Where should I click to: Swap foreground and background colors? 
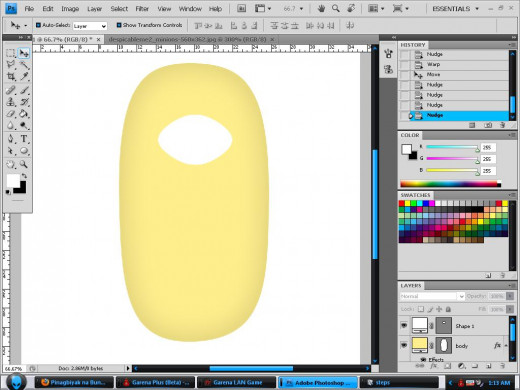click(x=24, y=175)
